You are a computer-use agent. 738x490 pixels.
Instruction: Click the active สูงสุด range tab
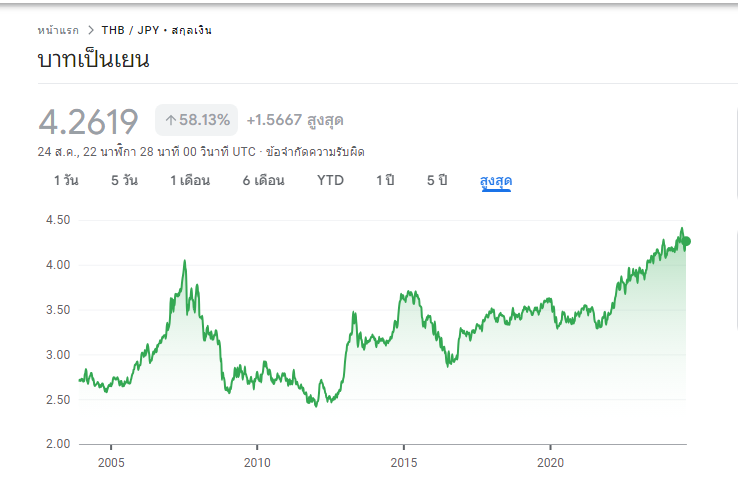pyautogui.click(x=496, y=181)
